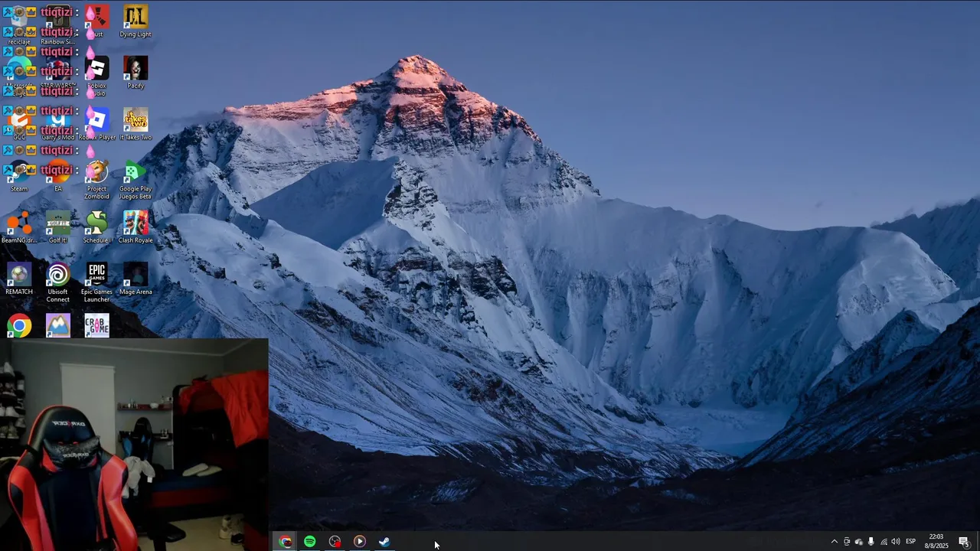Select the REMATCH desktop icon
The width and height of the screenshot is (980, 551).
coord(19,278)
